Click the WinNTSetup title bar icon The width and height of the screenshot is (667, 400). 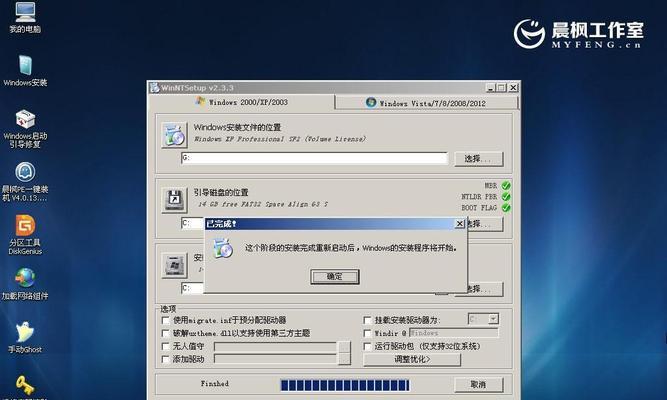click(x=154, y=88)
